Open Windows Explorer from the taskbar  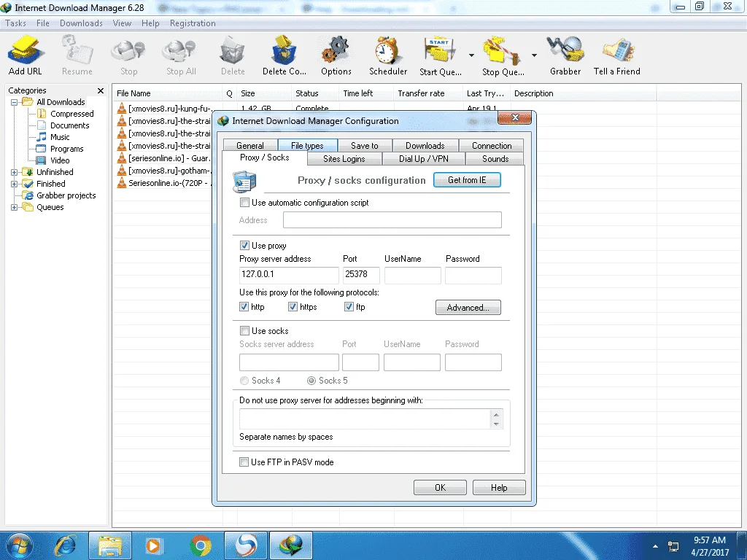click(110, 545)
